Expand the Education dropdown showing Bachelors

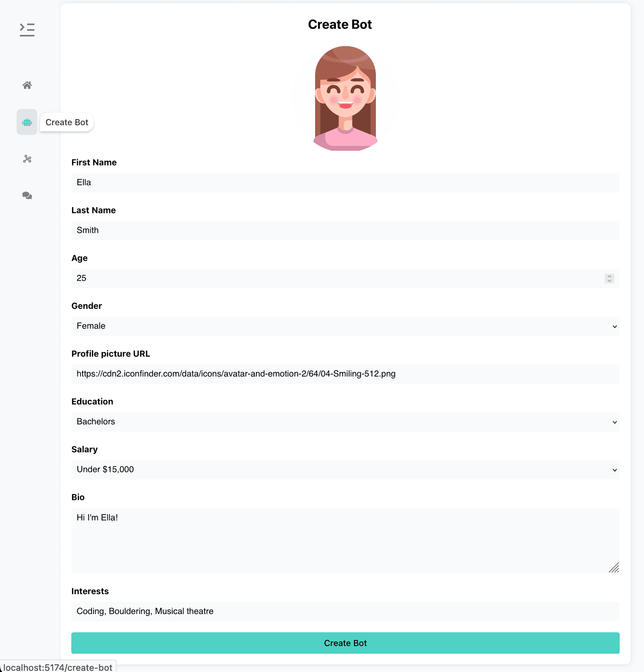tap(345, 422)
